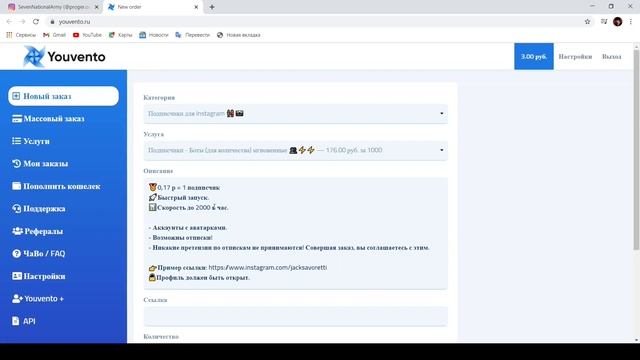The height and width of the screenshot is (360, 640).
Task: Click the Настройки ID card icon in sidebar
Action: pyautogui.click(x=17, y=276)
